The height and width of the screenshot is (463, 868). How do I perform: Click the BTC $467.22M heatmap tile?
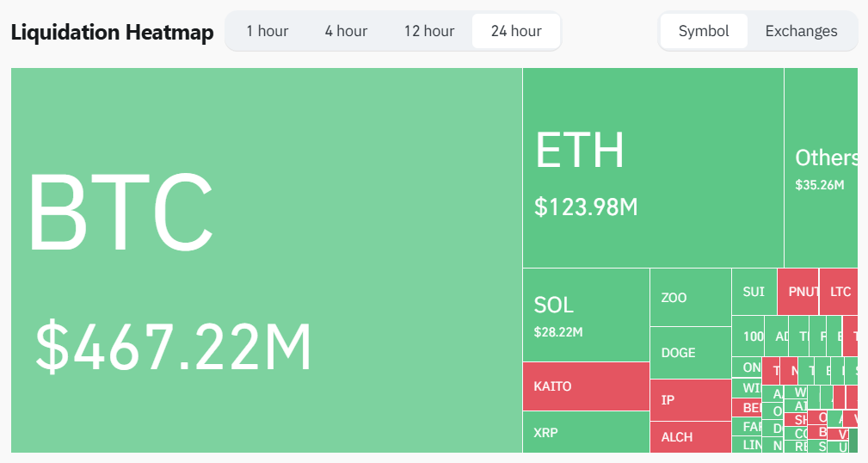[x=267, y=260]
